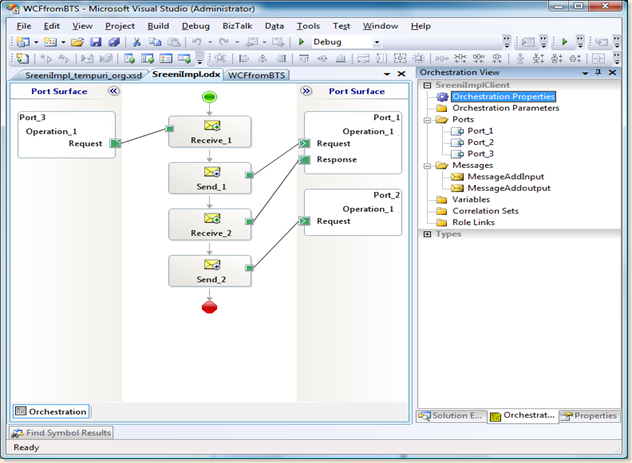Click the Increase Vertical Spacing icon
The width and height of the screenshot is (632, 463).
pyautogui.click(x=538, y=59)
